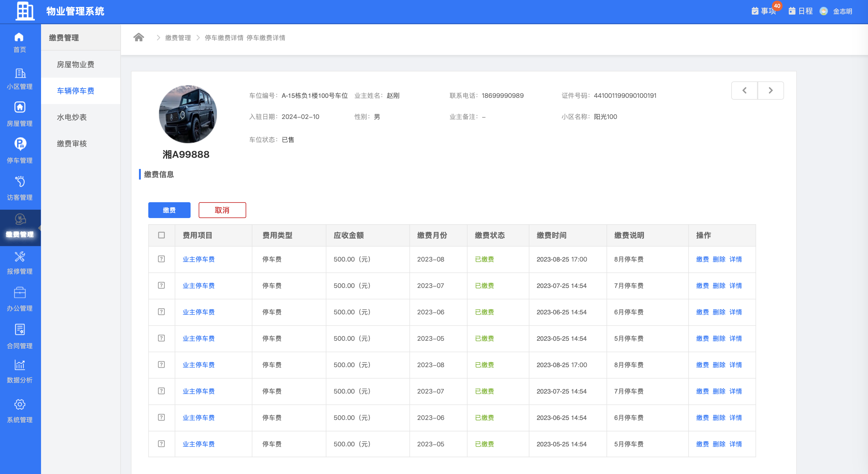The width and height of the screenshot is (868, 474).
Task: Check the first 2023-06 row checkbox
Action: pos(161,312)
